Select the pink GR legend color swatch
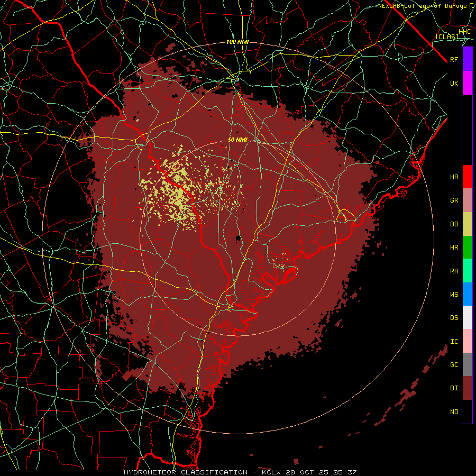This screenshot has width=476, height=476. click(x=467, y=200)
